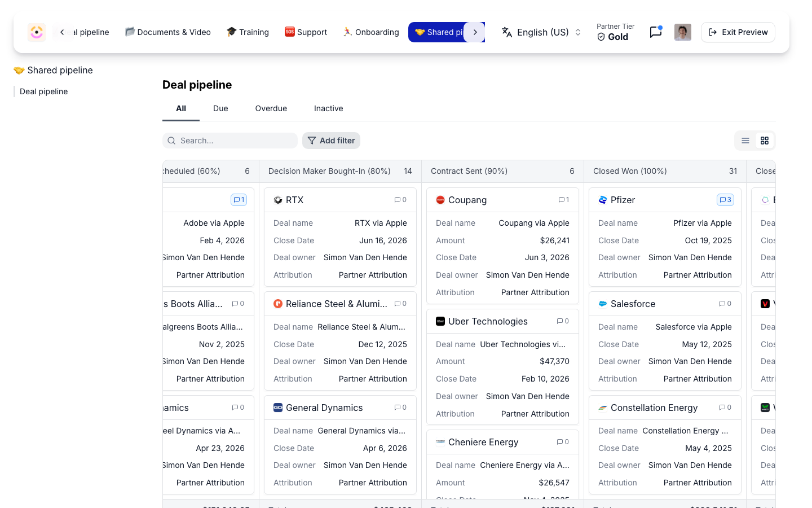Open Reliance Steel comment count icon
The image size is (812, 508).
click(x=400, y=304)
